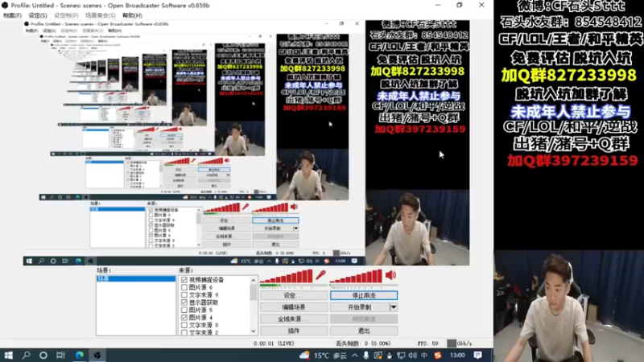Mute desktop audio via the red speaker icon
The width and height of the screenshot is (644, 362).
390,275
